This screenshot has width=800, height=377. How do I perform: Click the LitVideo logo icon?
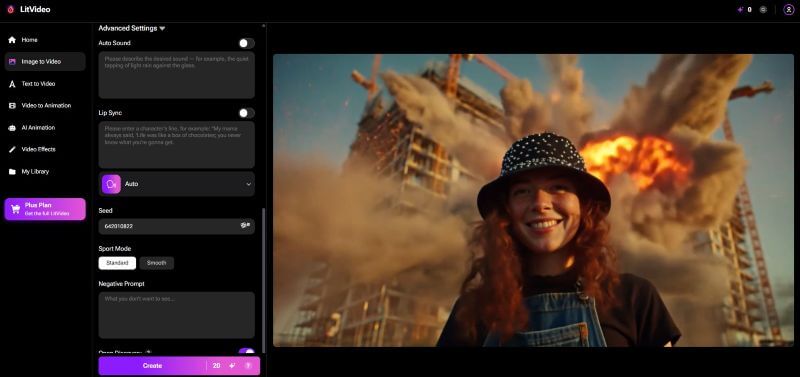click(11, 10)
